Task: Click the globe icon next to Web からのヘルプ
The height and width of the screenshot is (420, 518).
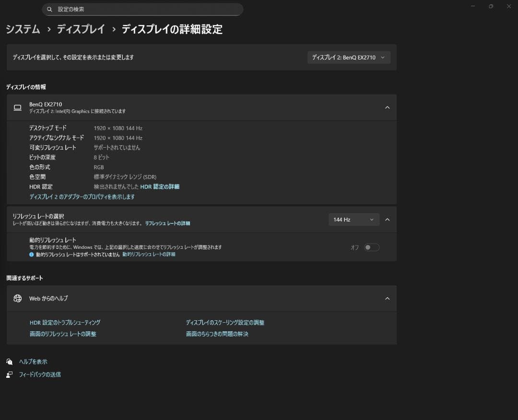Action: (x=18, y=298)
